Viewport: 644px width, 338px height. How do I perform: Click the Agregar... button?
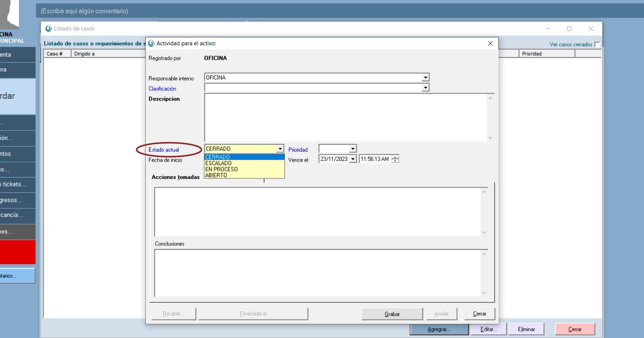pos(439,329)
